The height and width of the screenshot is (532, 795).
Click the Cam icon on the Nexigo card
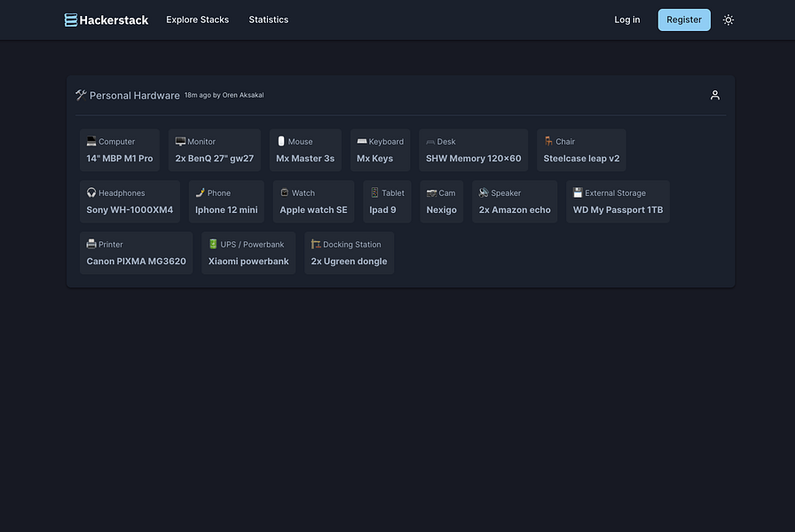point(429,192)
